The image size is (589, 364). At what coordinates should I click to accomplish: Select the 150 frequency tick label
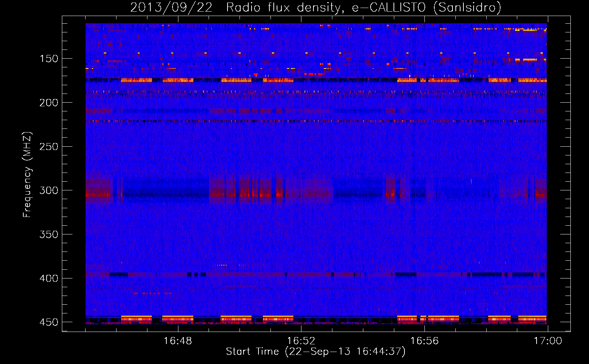click(x=48, y=59)
